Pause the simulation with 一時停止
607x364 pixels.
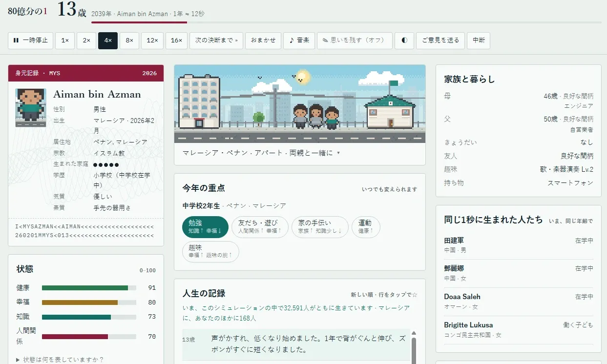tap(30, 40)
